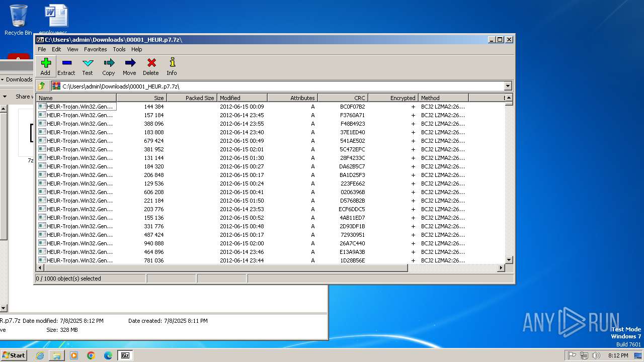644x362 pixels.
Task: Click horizontal scrollbar right arrow
Action: (x=501, y=268)
